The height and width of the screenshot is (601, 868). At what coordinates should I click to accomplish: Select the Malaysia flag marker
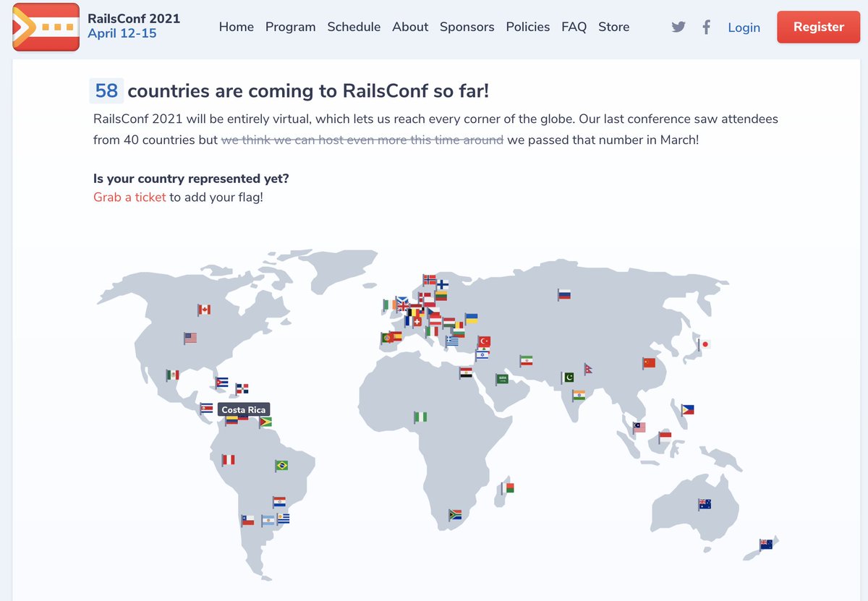pyautogui.click(x=639, y=427)
